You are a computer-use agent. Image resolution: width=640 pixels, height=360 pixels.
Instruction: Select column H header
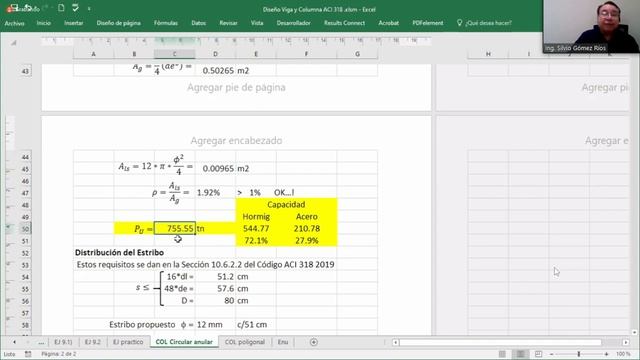(488, 54)
